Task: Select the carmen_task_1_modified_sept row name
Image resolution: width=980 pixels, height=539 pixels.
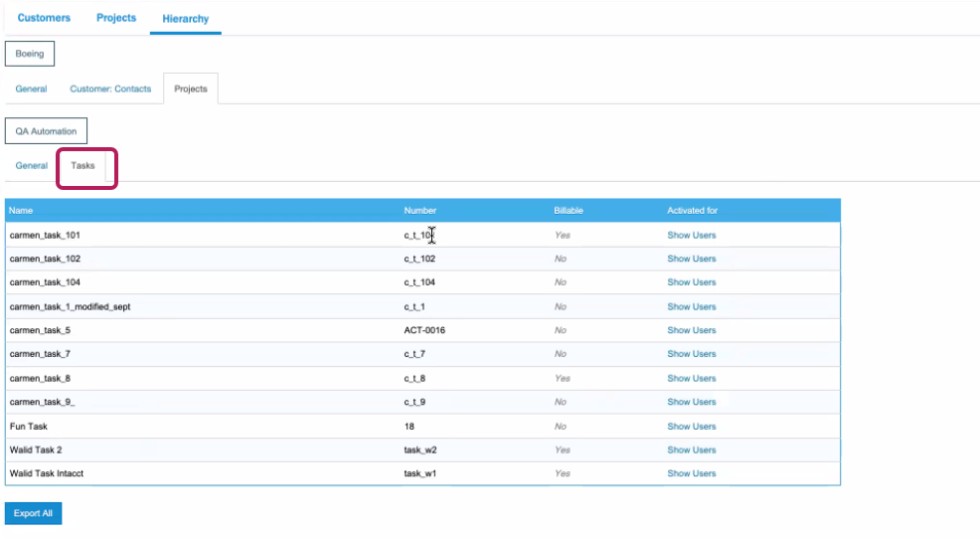Action: [x=70, y=307]
